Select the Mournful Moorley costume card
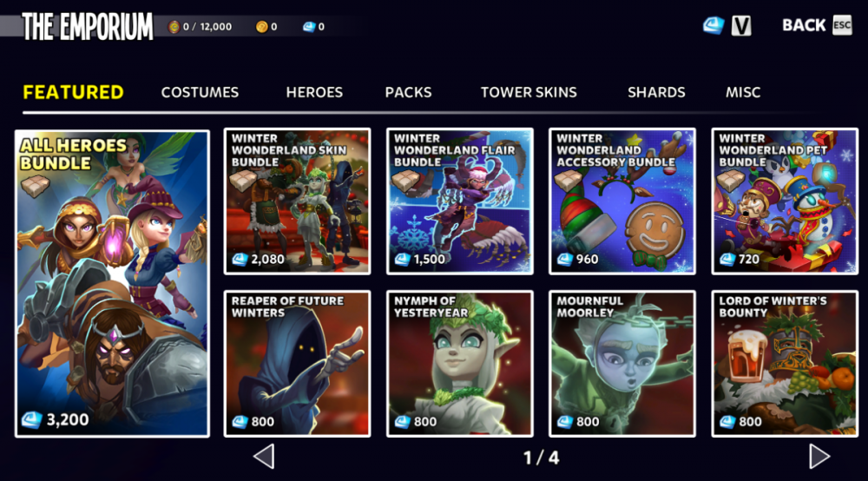868x481 pixels. click(622, 364)
